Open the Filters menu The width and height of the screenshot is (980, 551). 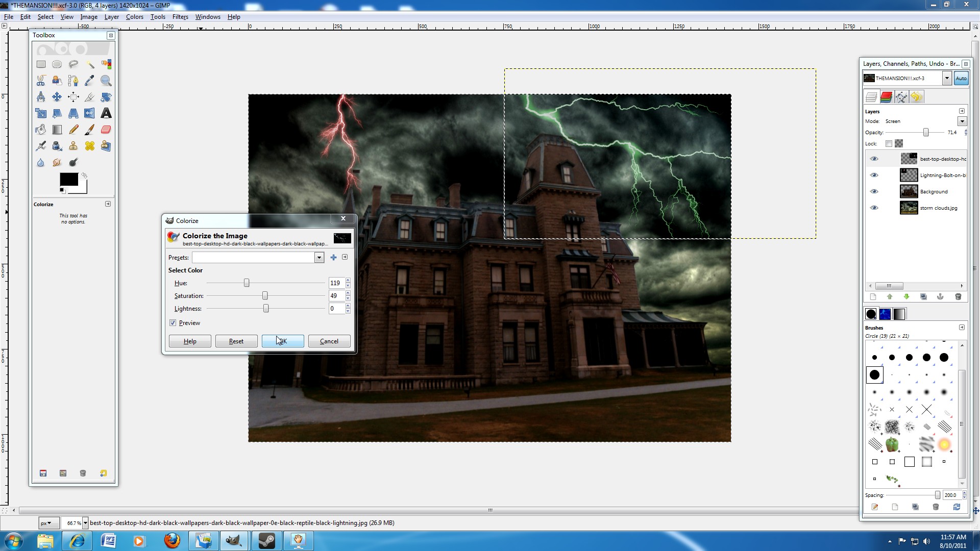(x=180, y=17)
